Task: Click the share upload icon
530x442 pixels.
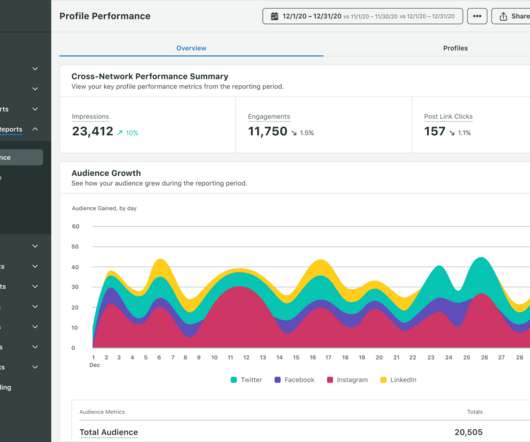Action: click(503, 16)
